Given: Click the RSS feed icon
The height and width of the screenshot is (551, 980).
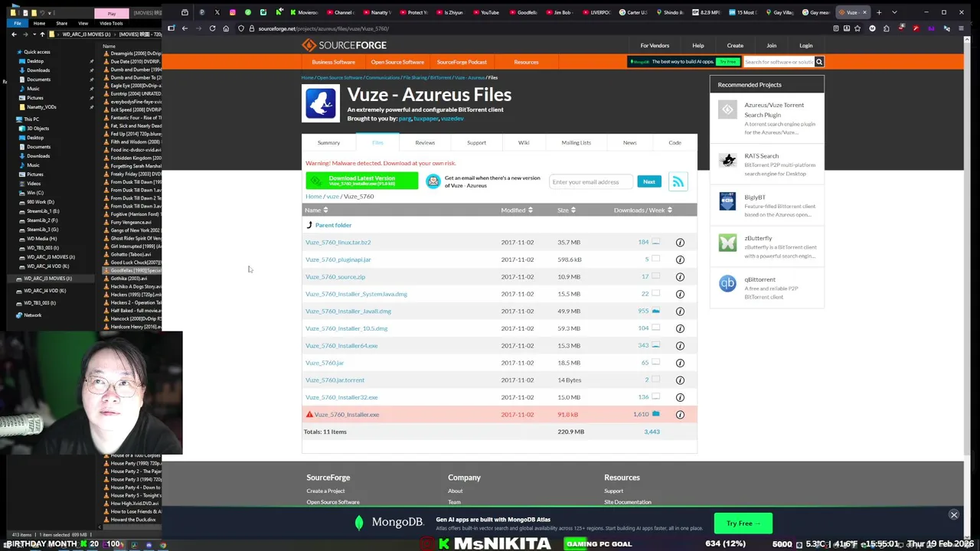Looking at the screenshot, I should [x=678, y=182].
